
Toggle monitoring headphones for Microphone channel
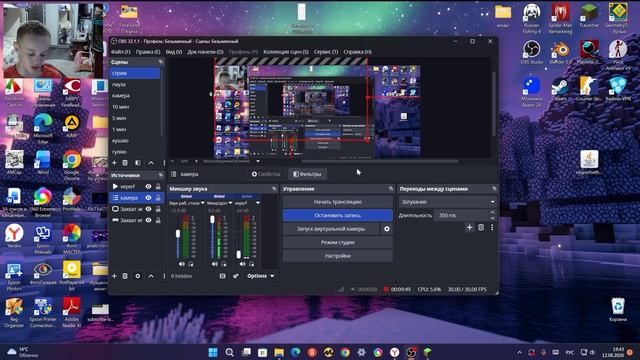pos(224,264)
